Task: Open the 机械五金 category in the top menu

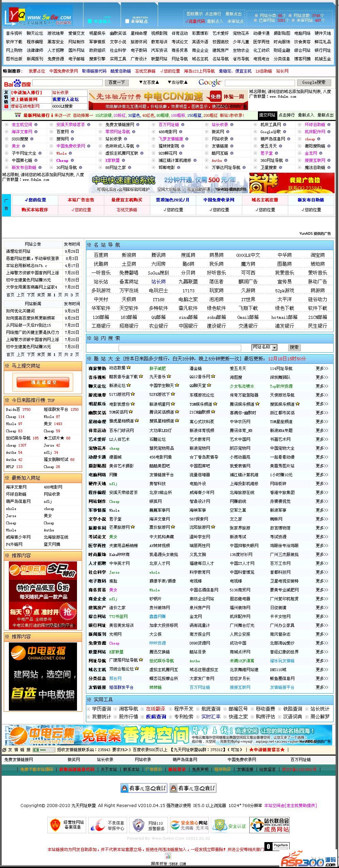Action: click(x=323, y=59)
